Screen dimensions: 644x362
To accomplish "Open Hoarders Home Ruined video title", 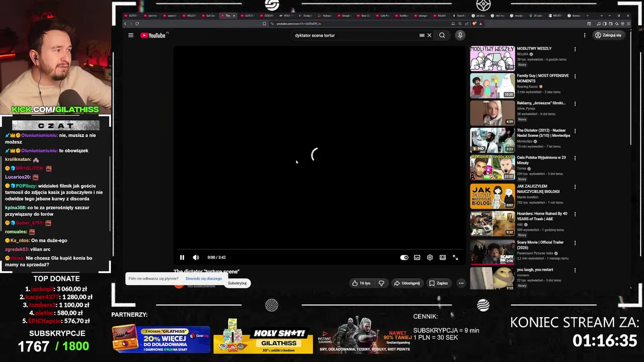I will point(542,216).
